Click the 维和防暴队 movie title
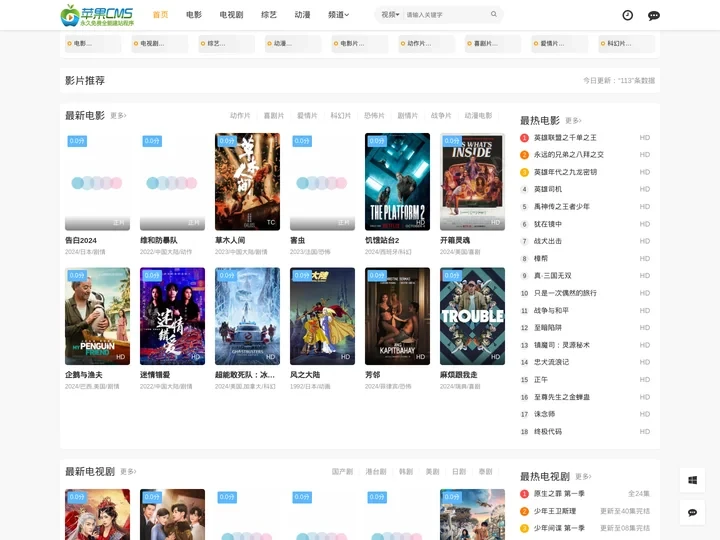Image resolution: width=720 pixels, height=540 pixels. click(x=159, y=240)
